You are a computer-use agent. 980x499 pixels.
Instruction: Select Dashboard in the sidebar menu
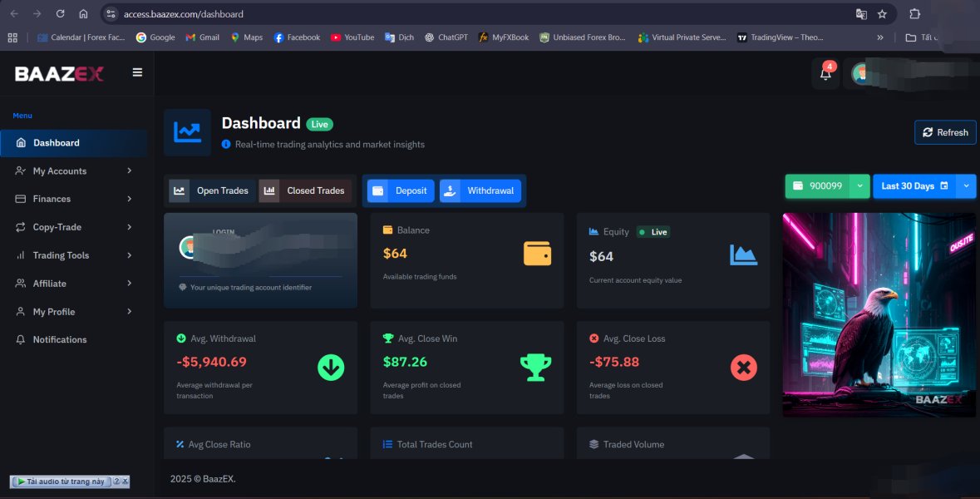click(x=57, y=143)
